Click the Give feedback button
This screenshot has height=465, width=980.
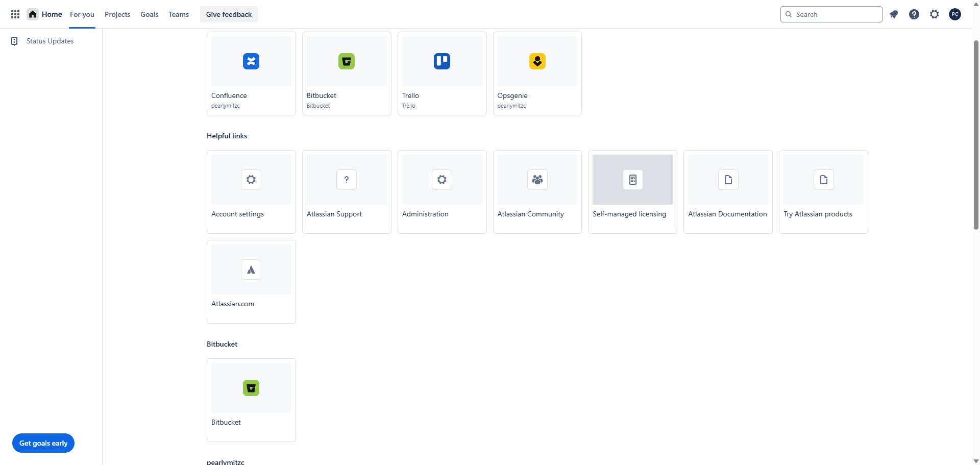(x=229, y=14)
